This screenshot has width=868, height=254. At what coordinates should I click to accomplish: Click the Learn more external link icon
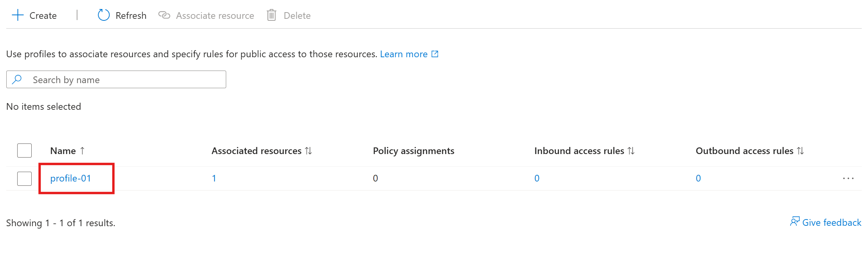(435, 54)
